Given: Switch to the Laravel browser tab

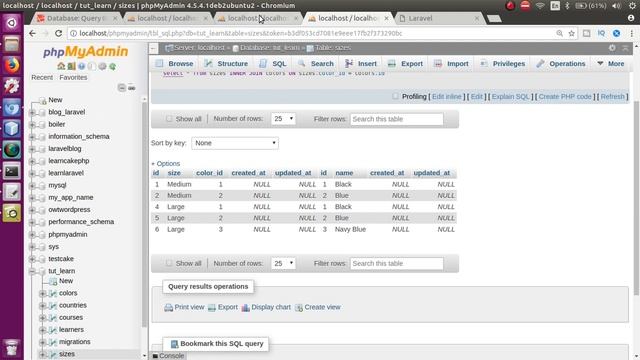Looking at the screenshot, I should [439, 18].
